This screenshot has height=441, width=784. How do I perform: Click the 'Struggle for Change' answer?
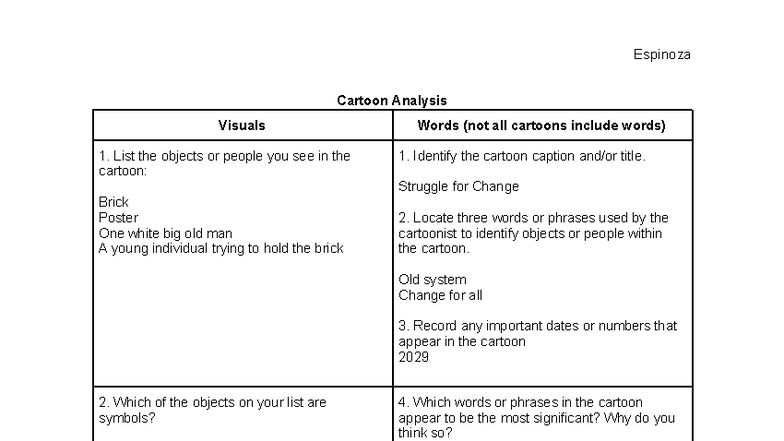(458, 186)
